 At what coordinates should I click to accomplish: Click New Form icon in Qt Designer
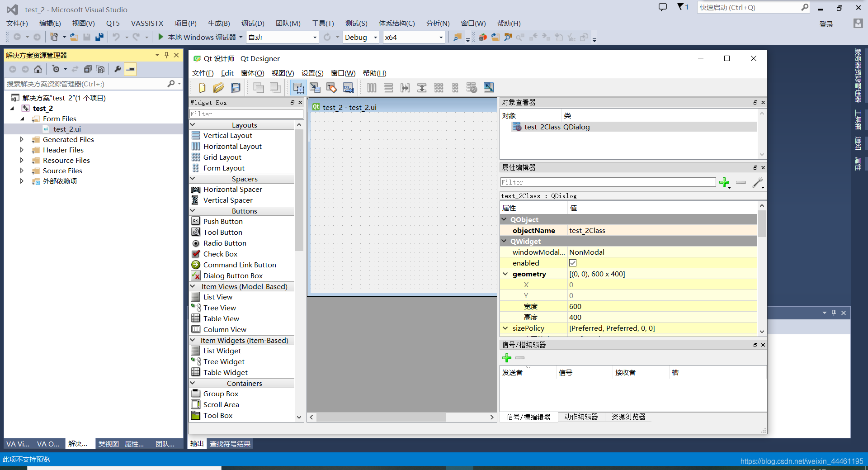[x=202, y=88]
